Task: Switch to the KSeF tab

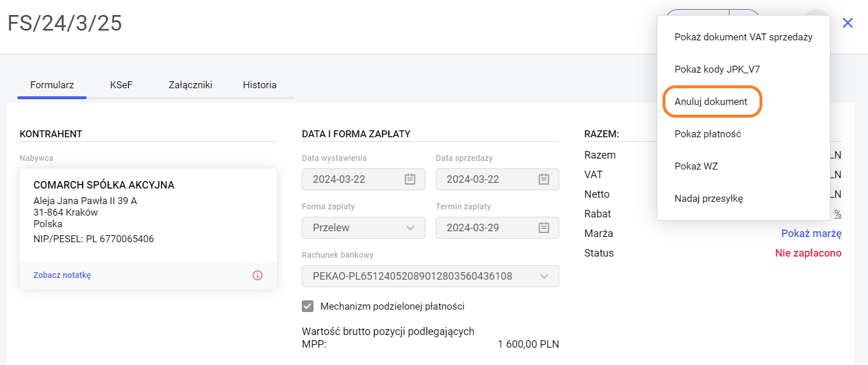Action: click(x=121, y=85)
